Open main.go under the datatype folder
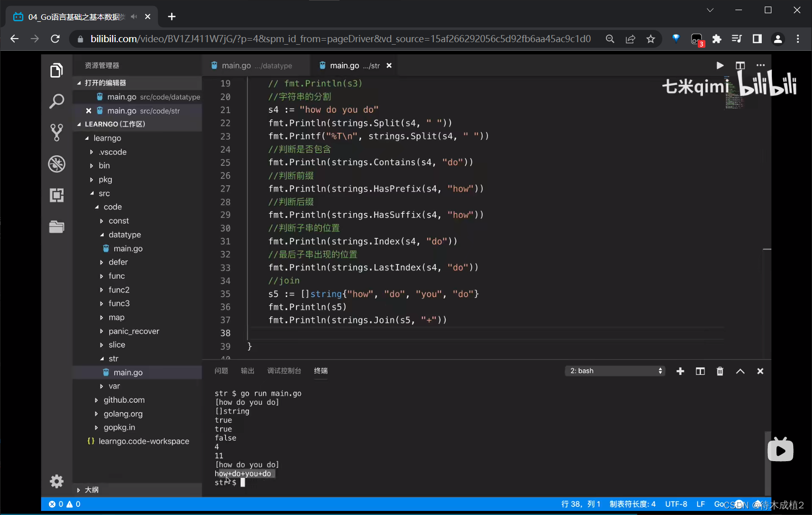 pos(137,248)
